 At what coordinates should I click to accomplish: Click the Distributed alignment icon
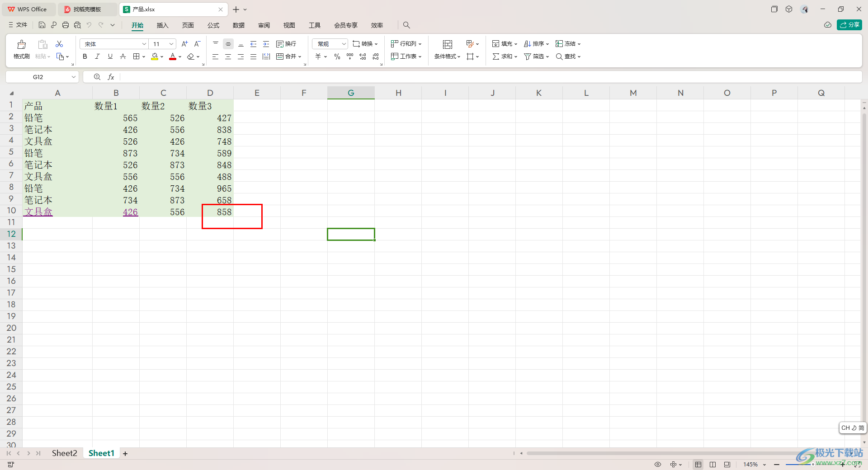point(266,56)
